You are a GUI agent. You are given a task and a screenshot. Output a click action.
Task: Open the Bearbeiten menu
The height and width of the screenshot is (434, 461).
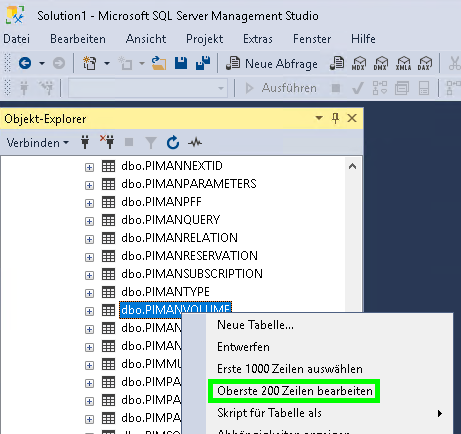pos(78,39)
